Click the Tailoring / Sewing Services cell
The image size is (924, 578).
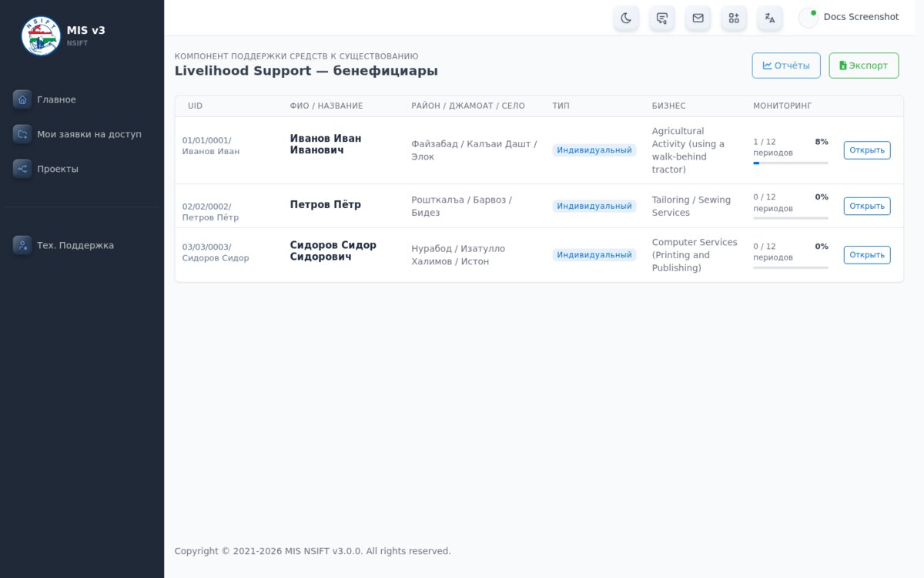(691, 206)
